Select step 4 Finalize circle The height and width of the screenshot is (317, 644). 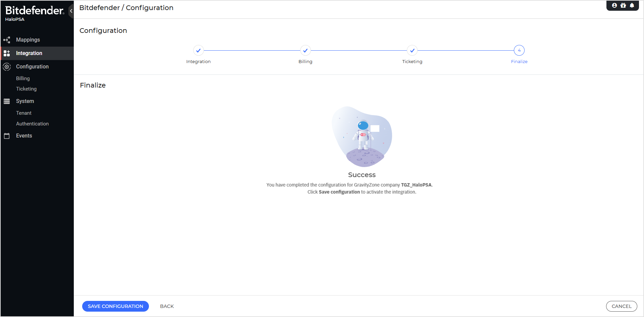tap(519, 51)
